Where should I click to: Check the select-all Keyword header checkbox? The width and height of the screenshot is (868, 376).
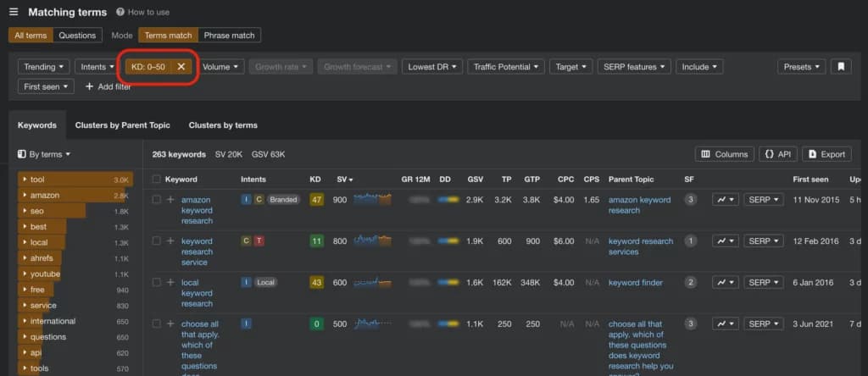[x=156, y=180]
